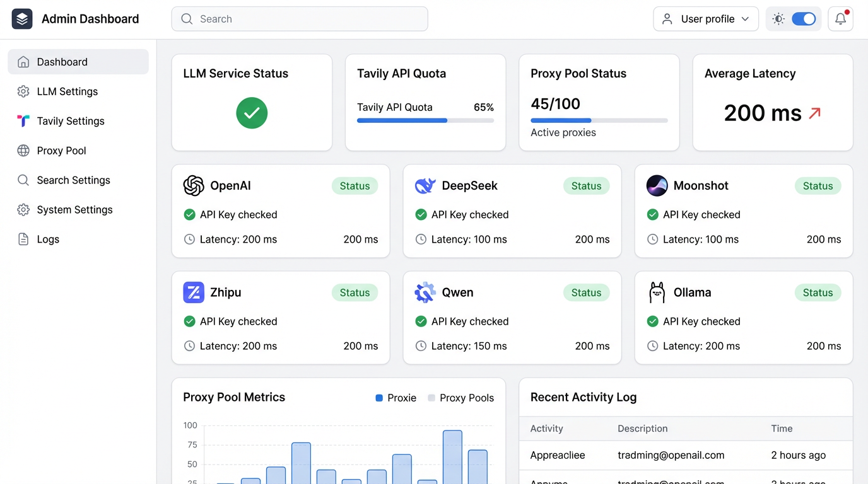Click the Moonshot provider logo
The image size is (868, 484).
[657, 186]
